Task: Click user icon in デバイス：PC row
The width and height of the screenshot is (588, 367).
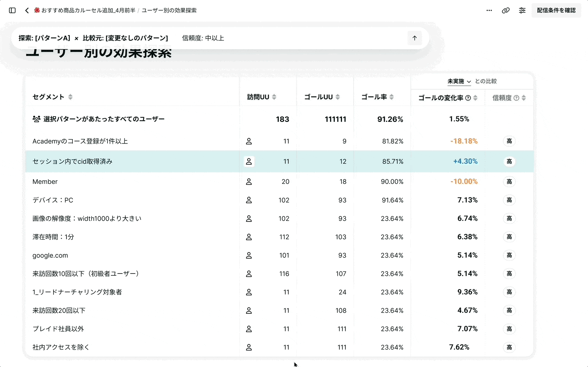Action: click(249, 200)
